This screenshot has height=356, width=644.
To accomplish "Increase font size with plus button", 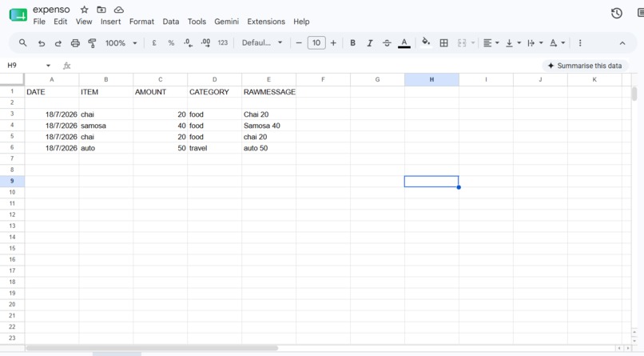I will coord(333,42).
